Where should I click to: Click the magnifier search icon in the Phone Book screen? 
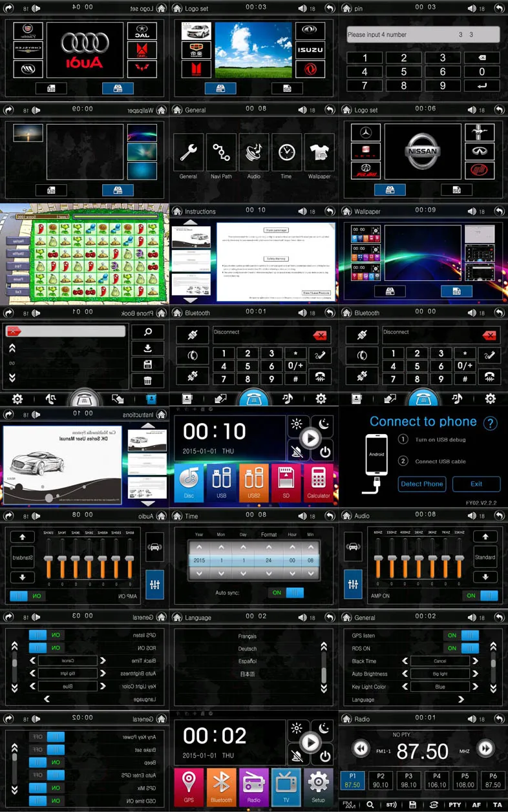pyautogui.click(x=148, y=332)
